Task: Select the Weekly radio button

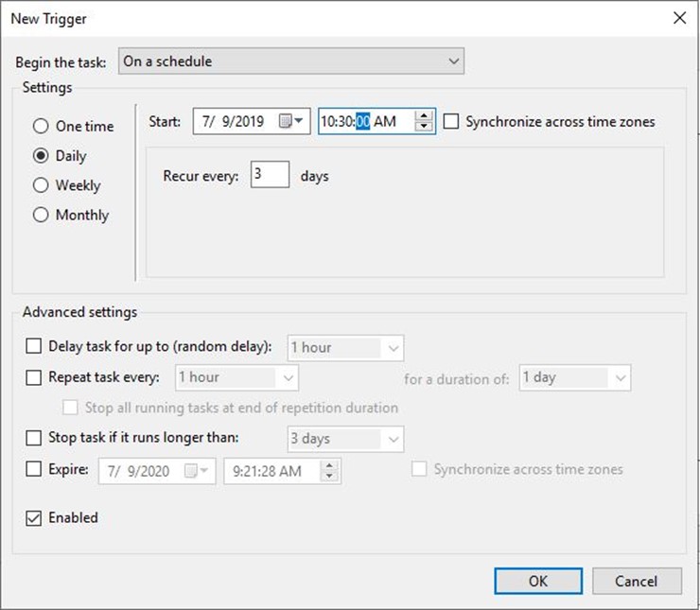Action: [x=41, y=185]
